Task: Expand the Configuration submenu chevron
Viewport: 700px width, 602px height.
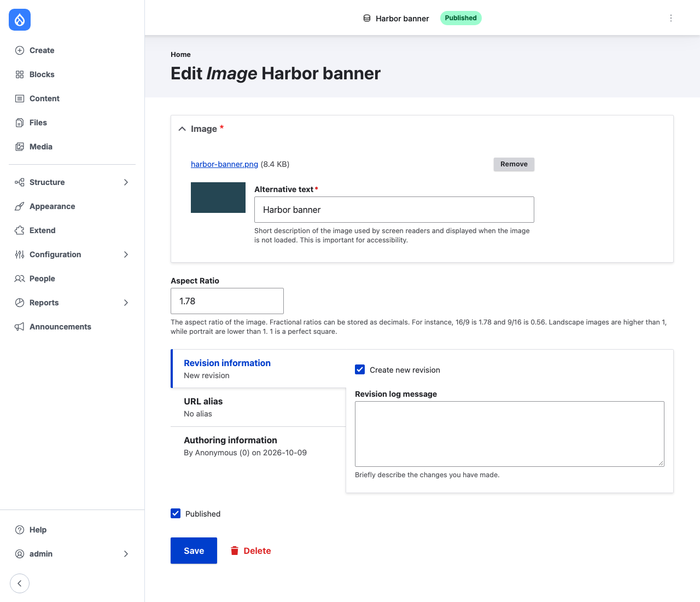Action: (126, 254)
